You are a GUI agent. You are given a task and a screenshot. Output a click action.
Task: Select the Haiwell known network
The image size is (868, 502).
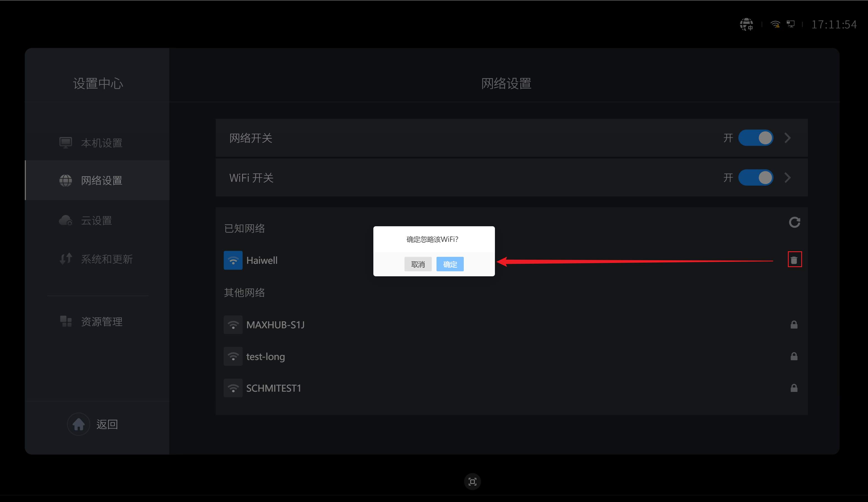coord(512,260)
